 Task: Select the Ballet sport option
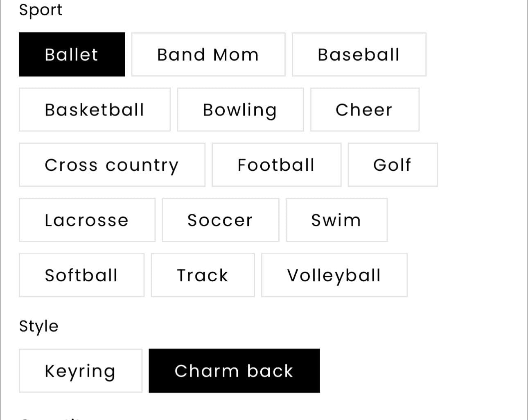[x=72, y=54]
